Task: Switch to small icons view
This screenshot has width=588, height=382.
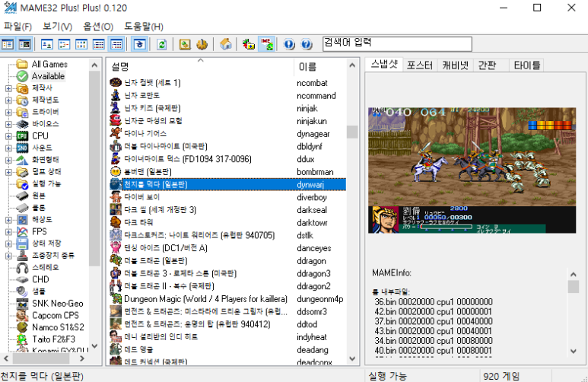Action: (64, 44)
